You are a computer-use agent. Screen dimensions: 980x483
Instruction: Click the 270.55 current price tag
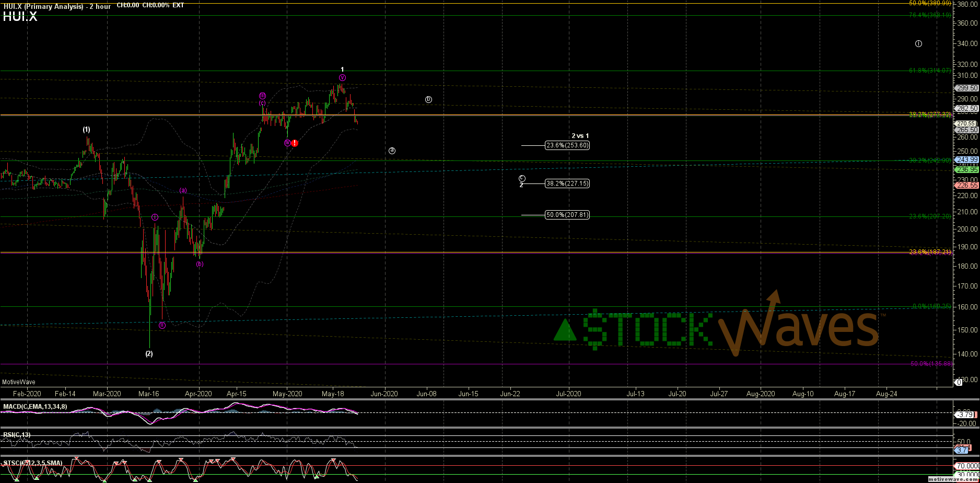point(966,124)
